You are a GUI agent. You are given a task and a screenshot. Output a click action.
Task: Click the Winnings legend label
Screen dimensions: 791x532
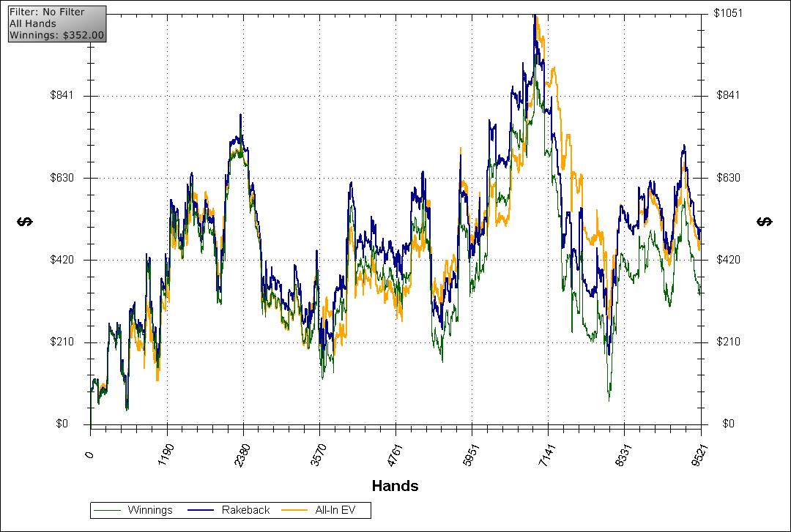(149, 510)
